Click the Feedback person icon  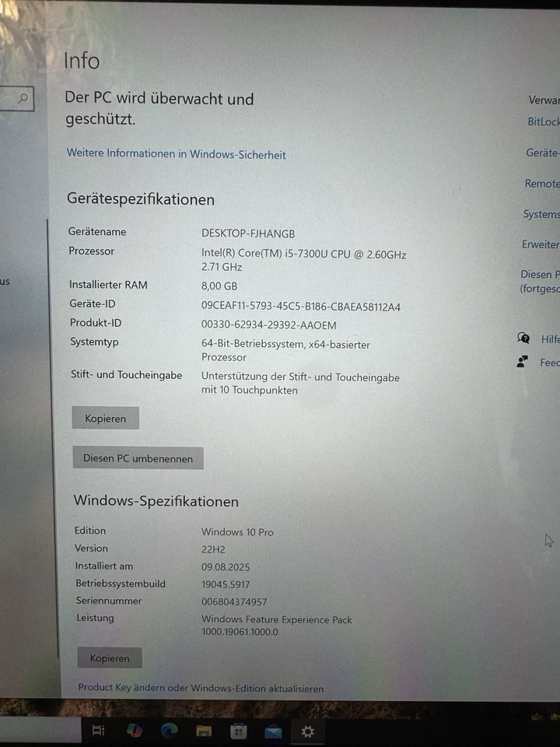[523, 362]
